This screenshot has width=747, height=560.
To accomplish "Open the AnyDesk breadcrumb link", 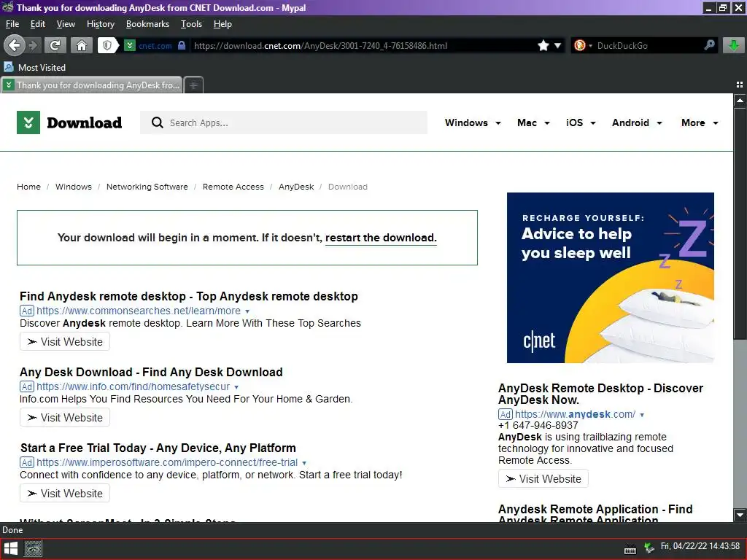I will tap(296, 187).
